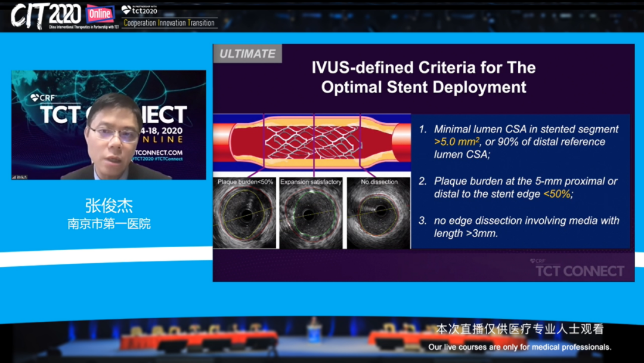Select the ULTIMATE trial label tag
The height and width of the screenshot is (363, 644).
(x=247, y=54)
